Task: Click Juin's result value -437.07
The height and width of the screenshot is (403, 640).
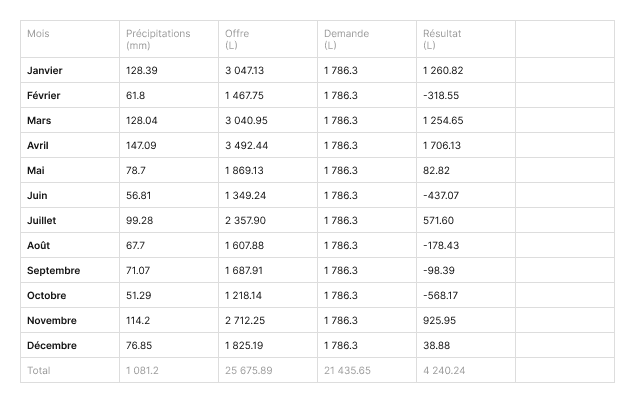Action: 441,196
